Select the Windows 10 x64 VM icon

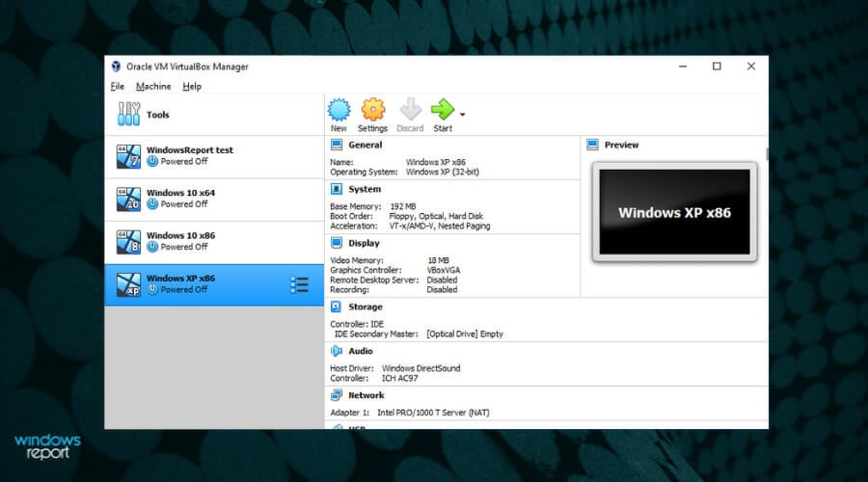coord(128,200)
